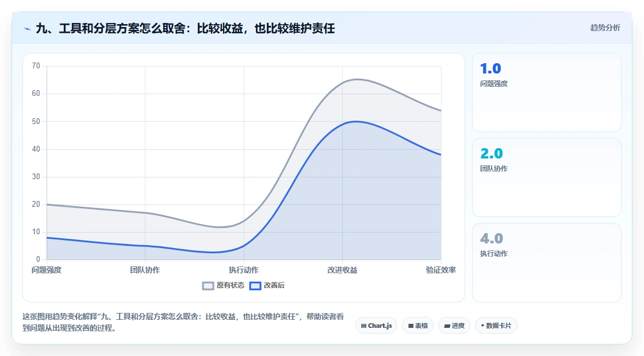
Task: Open the 2.0 团队协作 data card
Action: tap(547, 177)
